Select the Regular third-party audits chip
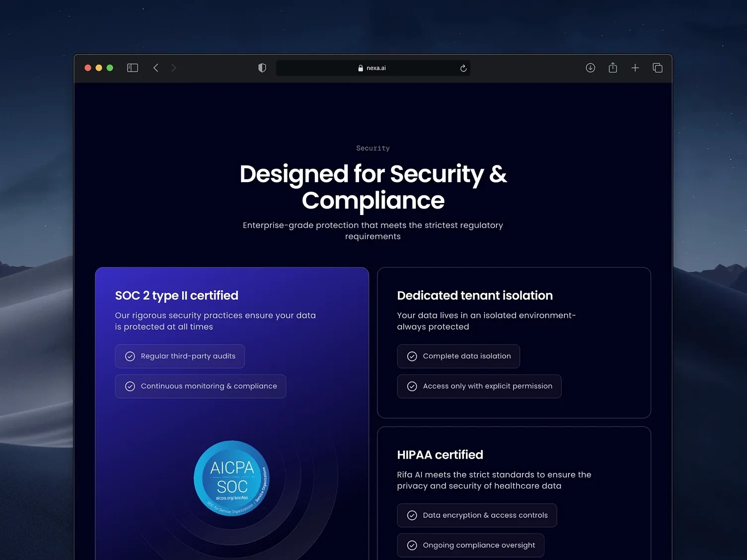Viewport: 747px width, 560px height. [x=180, y=356]
